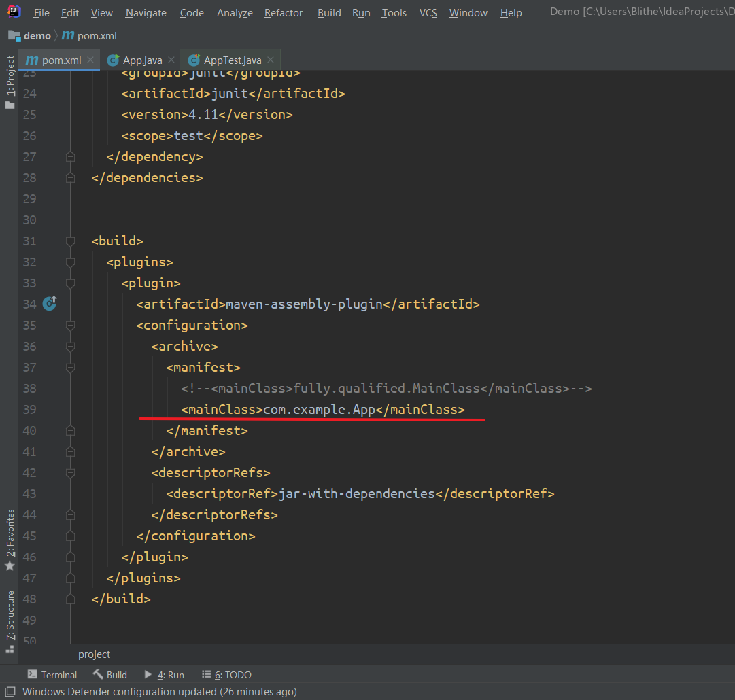Click the commented fully.qualified.MainClass line
The width and height of the screenshot is (735, 700).
[386, 389]
